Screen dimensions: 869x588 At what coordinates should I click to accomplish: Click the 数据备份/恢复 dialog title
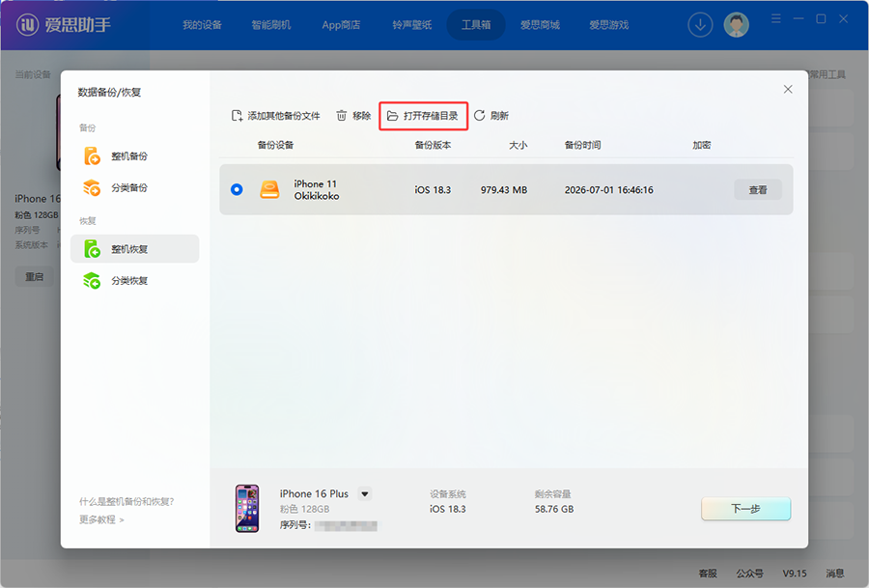pyautogui.click(x=109, y=92)
